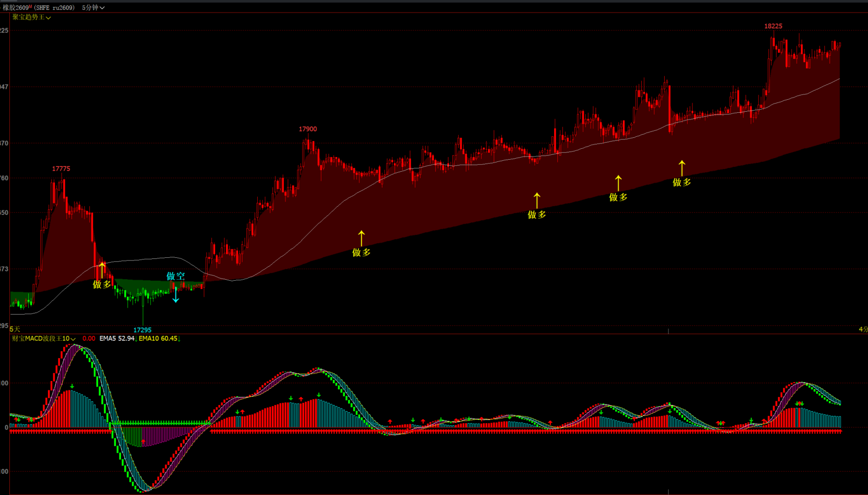Click the cyan 做空 short signal label
This screenshot has height=495, width=868.
[x=175, y=276]
